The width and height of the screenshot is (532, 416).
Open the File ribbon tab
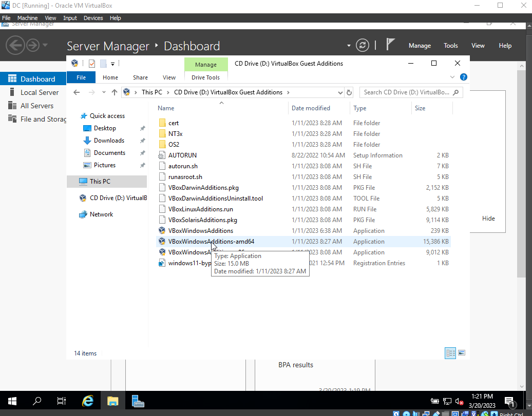pos(81,77)
